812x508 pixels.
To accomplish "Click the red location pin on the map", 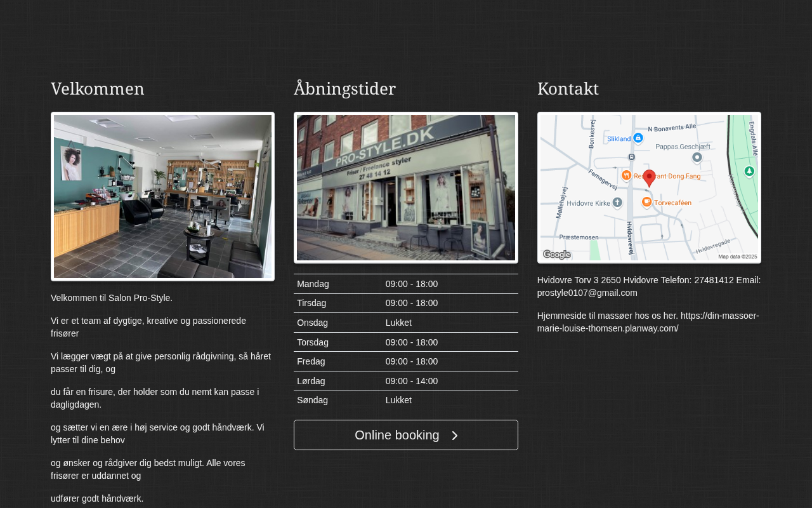I will pos(649,178).
